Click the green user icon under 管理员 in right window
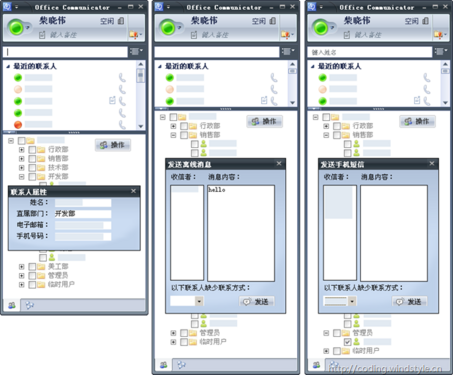Image resolution: width=453 pixels, height=375 pixels. pyautogui.click(x=357, y=342)
